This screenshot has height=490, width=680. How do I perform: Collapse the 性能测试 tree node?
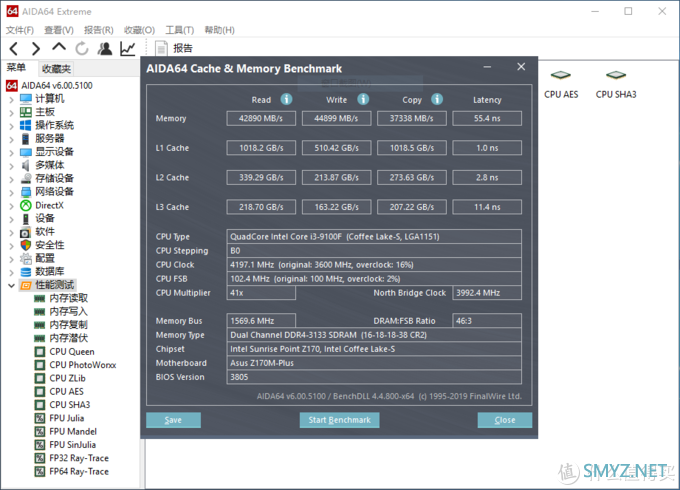[11, 285]
